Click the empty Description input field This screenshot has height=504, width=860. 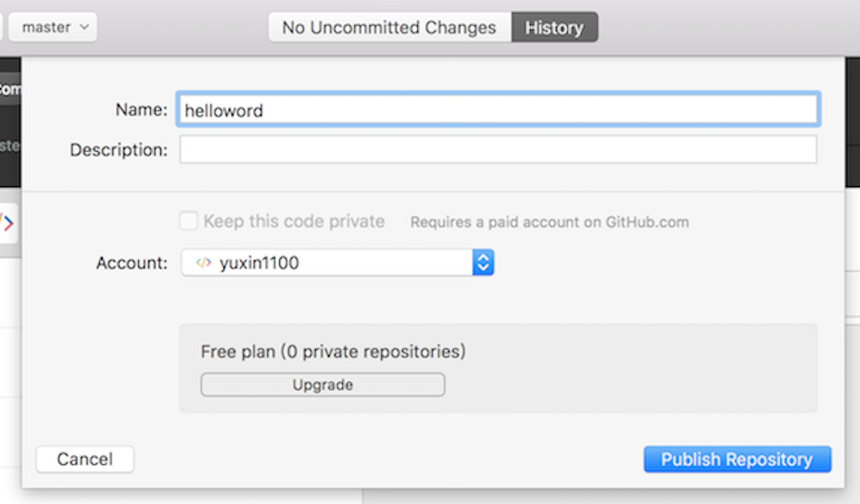(x=498, y=150)
